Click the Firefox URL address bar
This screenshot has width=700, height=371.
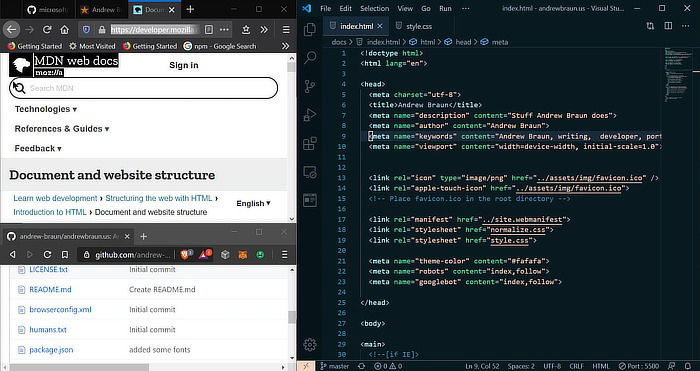pos(154,29)
